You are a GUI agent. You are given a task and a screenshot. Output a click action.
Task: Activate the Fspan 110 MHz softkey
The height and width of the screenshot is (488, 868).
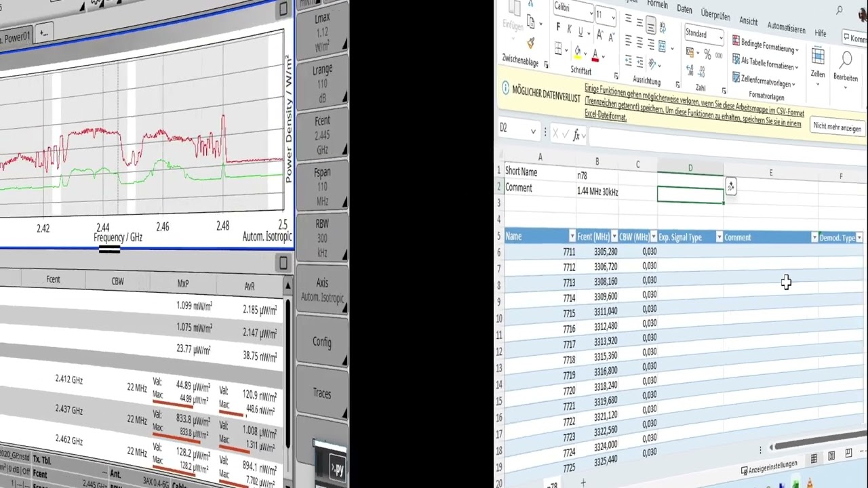point(321,186)
